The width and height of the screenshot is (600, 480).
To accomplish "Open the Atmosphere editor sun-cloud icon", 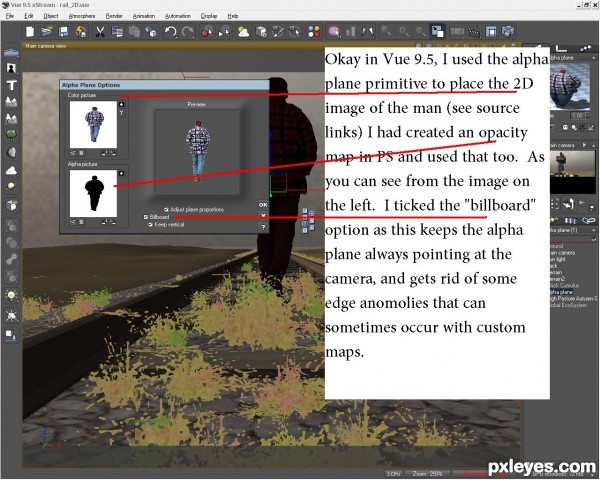I will (x=243, y=31).
